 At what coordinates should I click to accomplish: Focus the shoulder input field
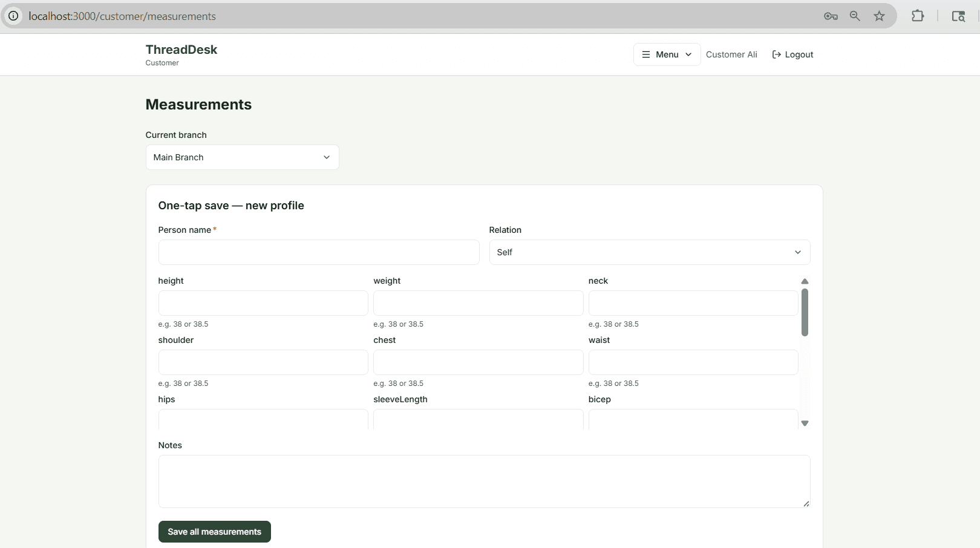(x=263, y=362)
